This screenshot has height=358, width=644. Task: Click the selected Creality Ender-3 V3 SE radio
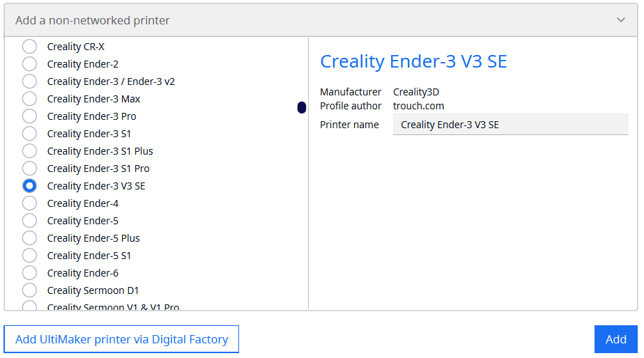point(29,186)
